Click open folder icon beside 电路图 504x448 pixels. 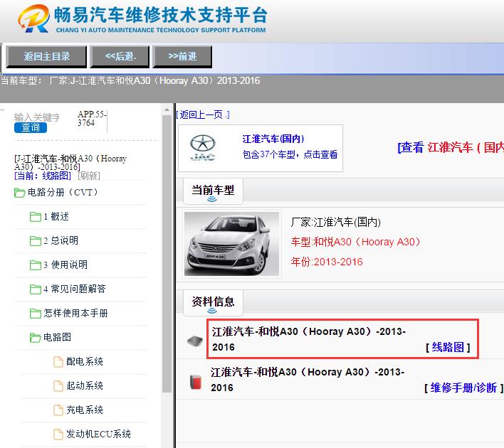click(36, 338)
